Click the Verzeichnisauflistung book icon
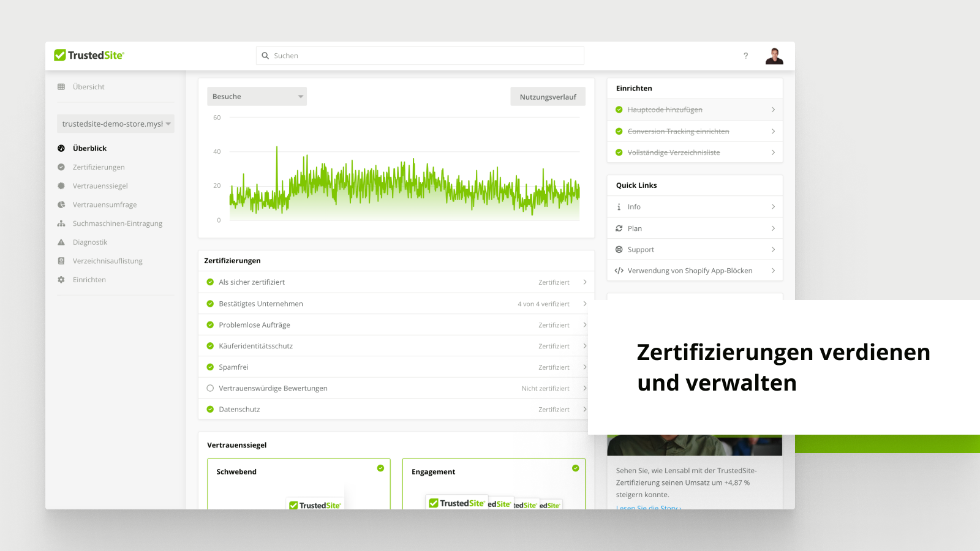The height and width of the screenshot is (551, 980). coord(61,261)
